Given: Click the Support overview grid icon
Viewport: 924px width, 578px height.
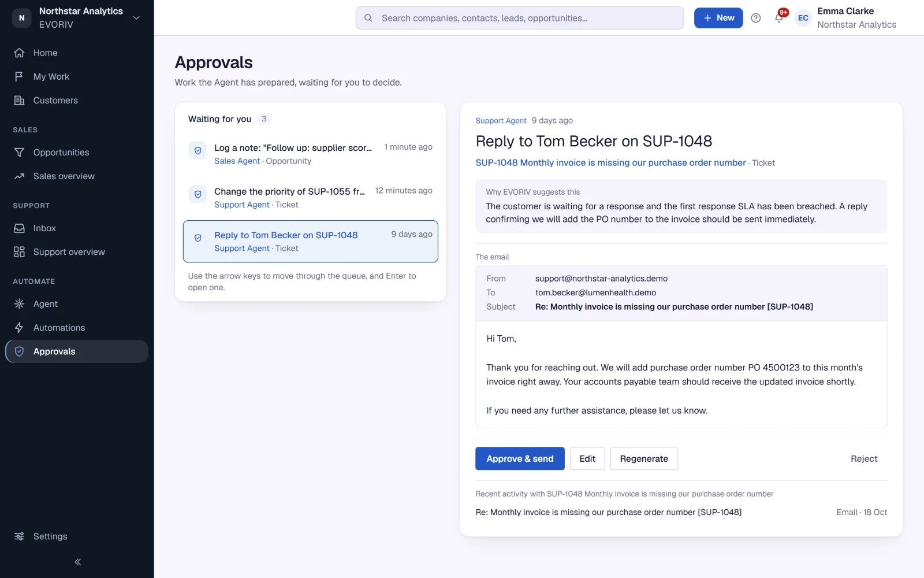Looking at the screenshot, I should coord(19,251).
